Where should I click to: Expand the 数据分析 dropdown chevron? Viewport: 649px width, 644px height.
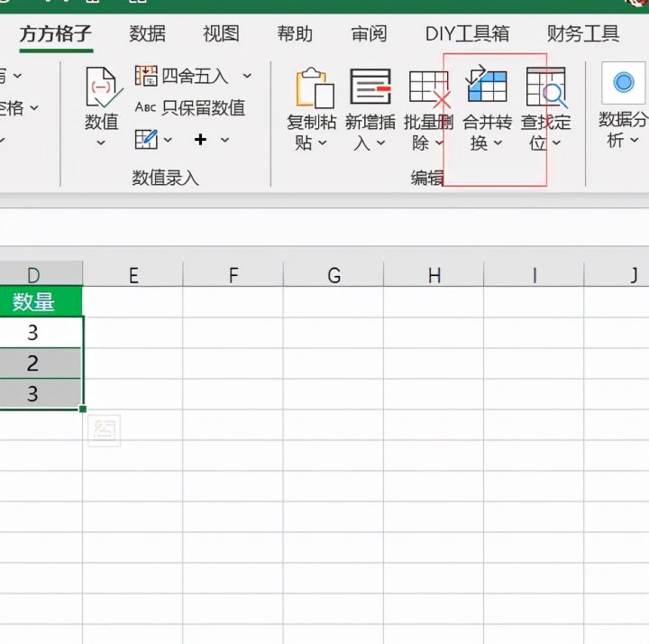coord(634,141)
